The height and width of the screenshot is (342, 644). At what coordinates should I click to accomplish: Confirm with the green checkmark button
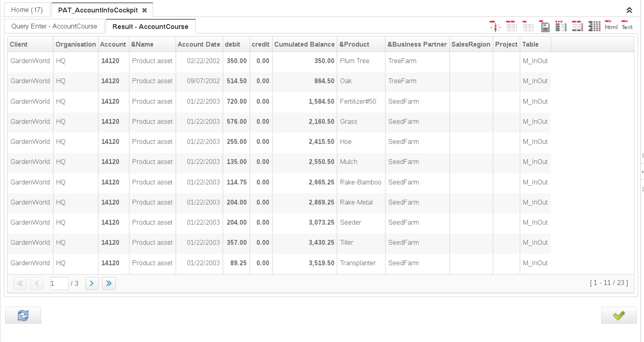click(x=618, y=316)
